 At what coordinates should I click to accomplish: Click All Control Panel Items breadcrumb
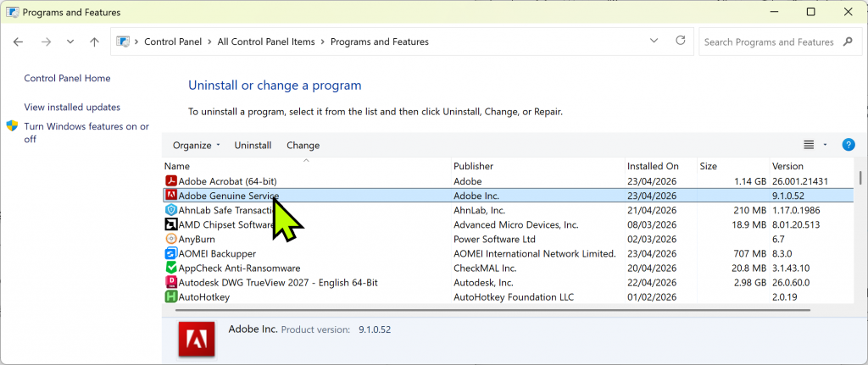coord(266,42)
